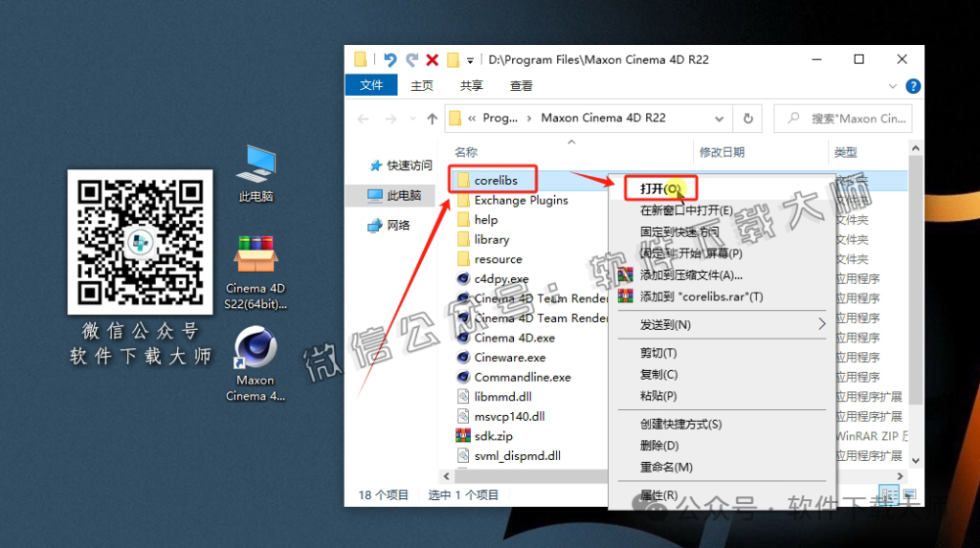Select the Exchange Plugins folder
This screenshot has width=980, height=548.
[513, 201]
